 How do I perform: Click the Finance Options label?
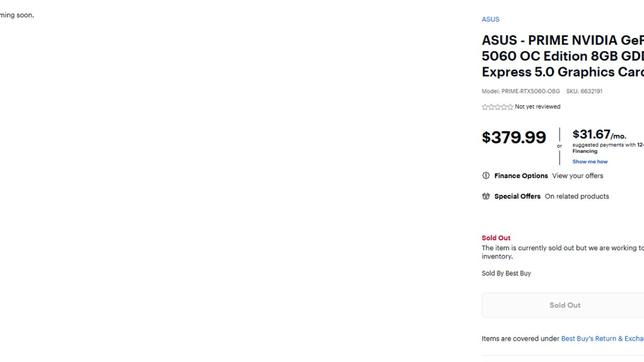pos(521,175)
